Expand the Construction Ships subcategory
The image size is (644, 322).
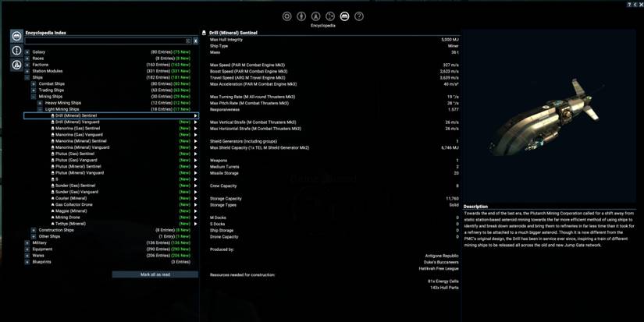[34, 230]
